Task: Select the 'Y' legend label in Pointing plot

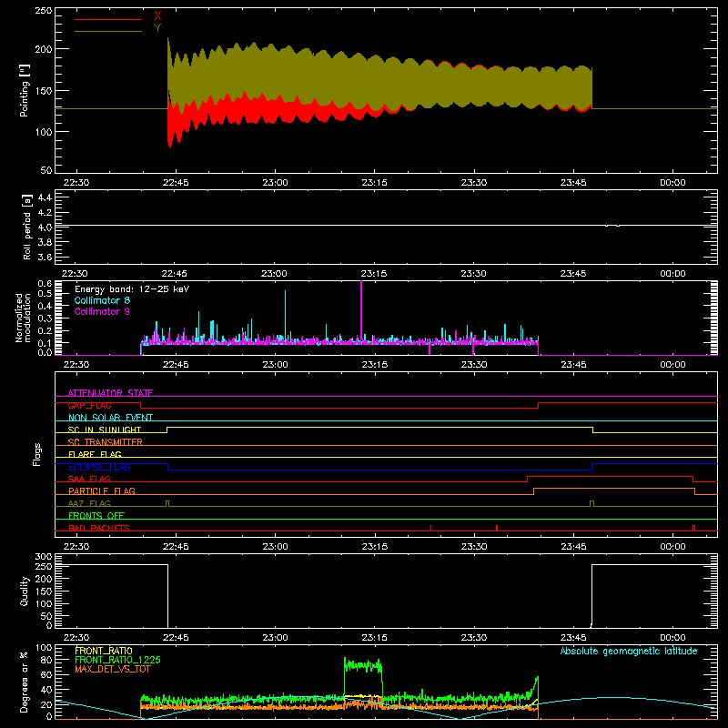Action: pyautogui.click(x=157, y=28)
